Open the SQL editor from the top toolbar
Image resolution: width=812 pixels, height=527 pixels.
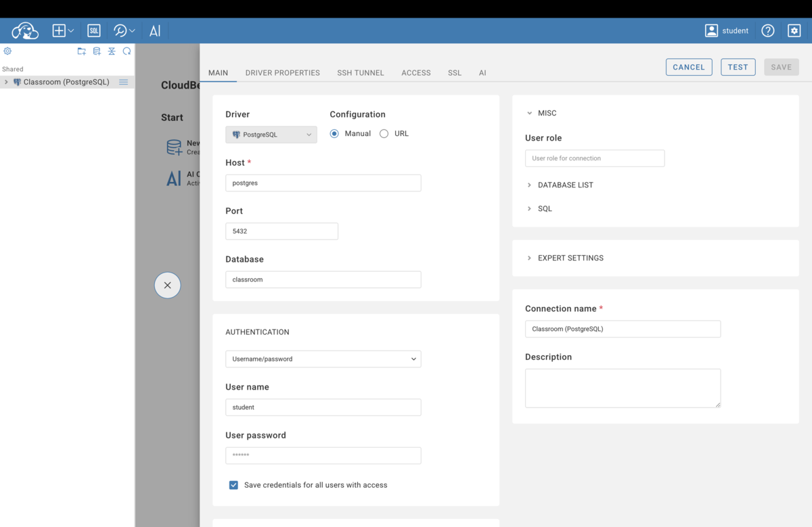point(93,30)
